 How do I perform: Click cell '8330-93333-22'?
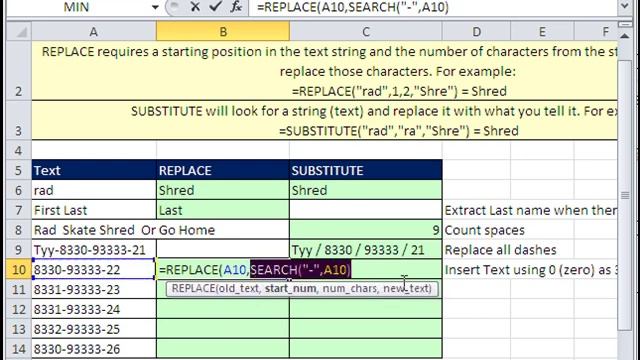(94, 270)
